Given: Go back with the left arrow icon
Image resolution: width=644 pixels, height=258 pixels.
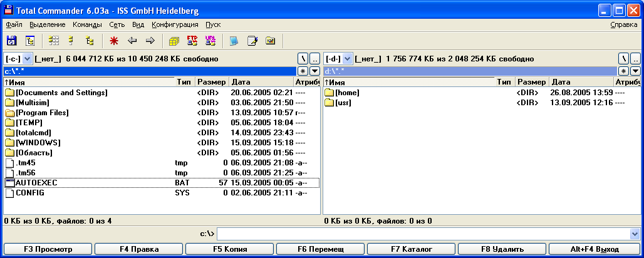Looking at the screenshot, I should [x=132, y=40].
